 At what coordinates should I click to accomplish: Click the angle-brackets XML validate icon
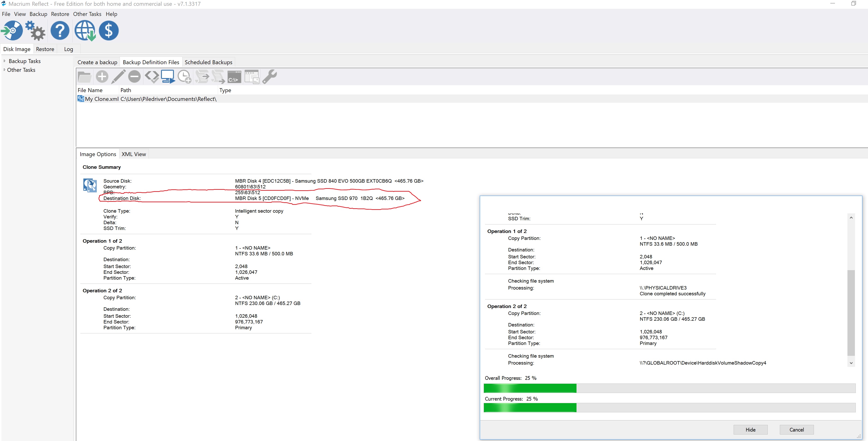point(152,76)
